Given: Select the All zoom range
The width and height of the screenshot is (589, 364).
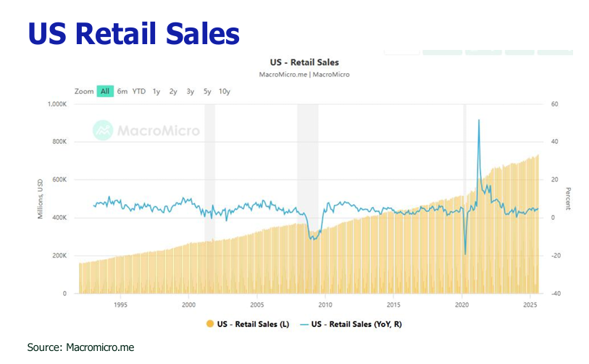Looking at the screenshot, I should tap(105, 91).
